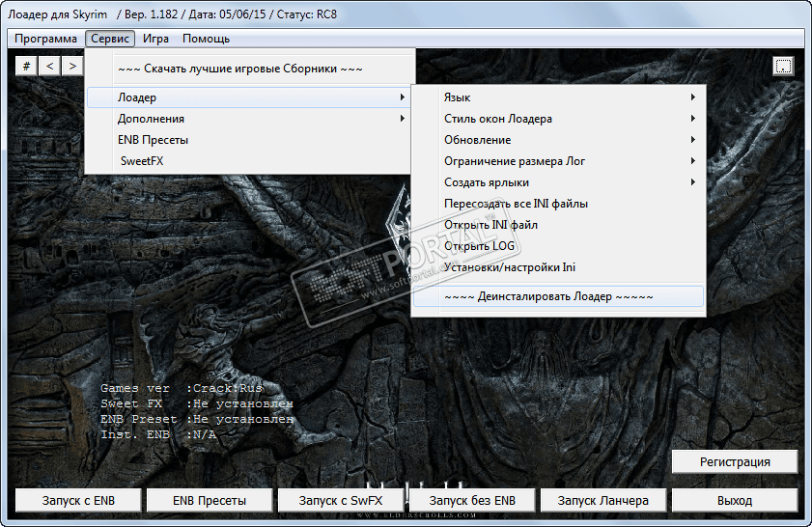Click the previous background < button
Viewport: 812px width, 527px height.
coord(49,67)
